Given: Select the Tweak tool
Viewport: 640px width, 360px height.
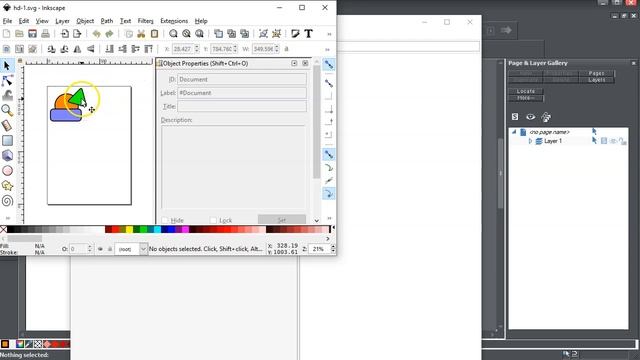Looking at the screenshot, I should 7,96.
